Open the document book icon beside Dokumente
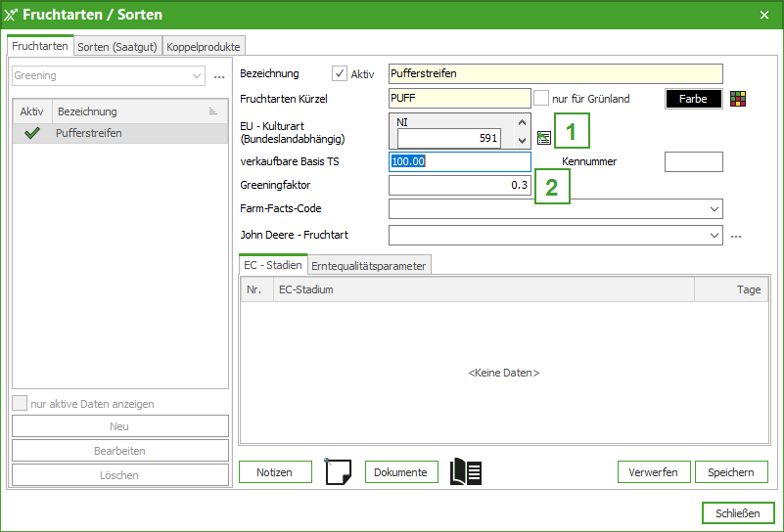The height and width of the screenshot is (532, 784). coord(466,471)
